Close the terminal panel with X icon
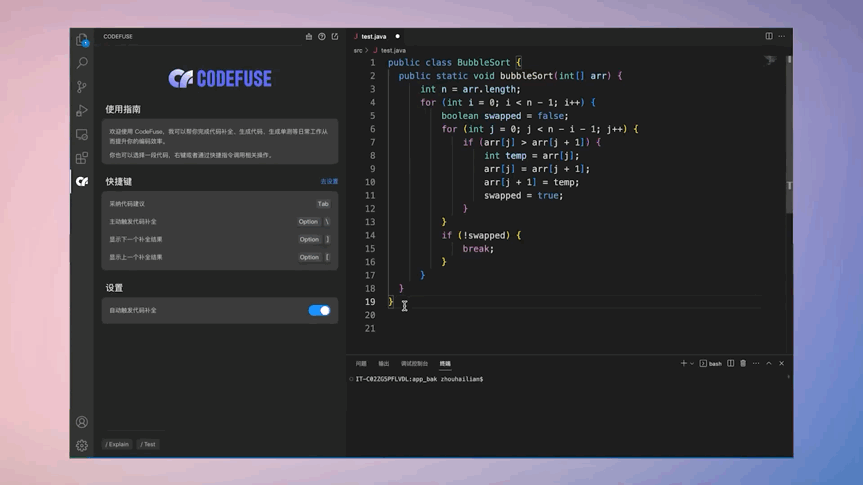This screenshot has height=485, width=863. click(x=782, y=363)
